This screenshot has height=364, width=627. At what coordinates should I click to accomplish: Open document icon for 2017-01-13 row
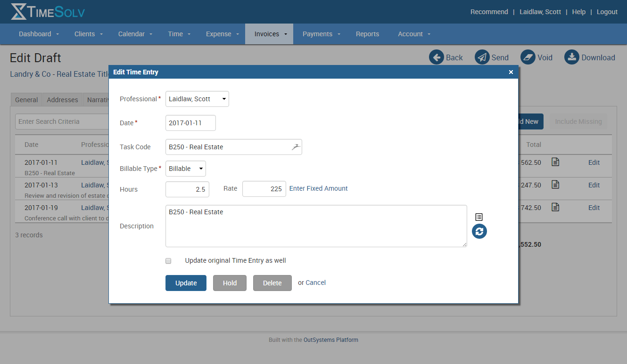point(555,185)
